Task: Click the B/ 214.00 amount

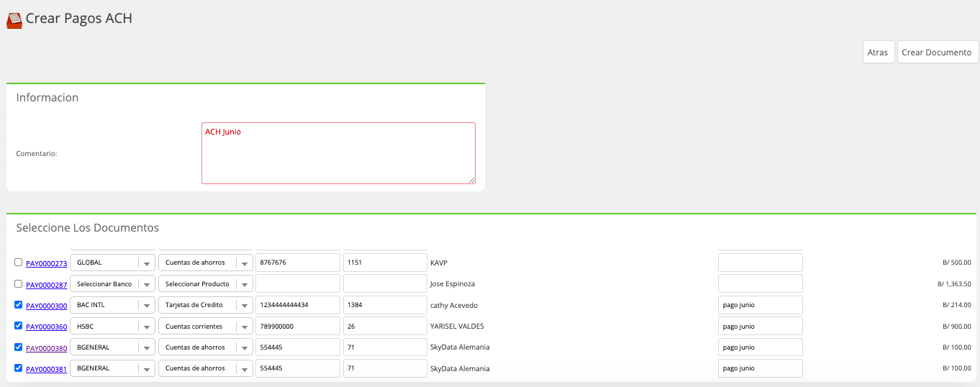Action: (x=957, y=305)
